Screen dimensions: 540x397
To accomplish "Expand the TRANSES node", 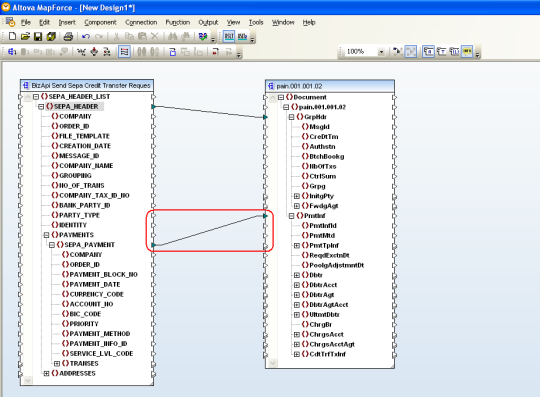I will (x=57, y=364).
